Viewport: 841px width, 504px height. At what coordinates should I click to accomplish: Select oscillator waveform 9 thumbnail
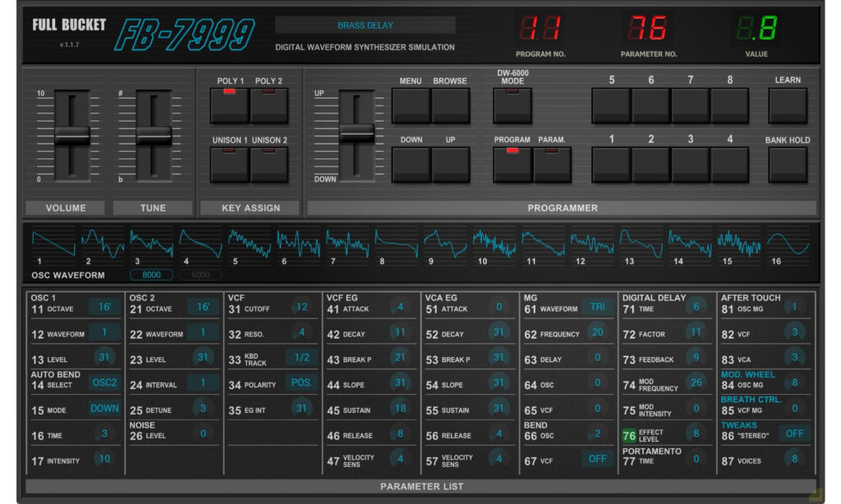pos(445,245)
